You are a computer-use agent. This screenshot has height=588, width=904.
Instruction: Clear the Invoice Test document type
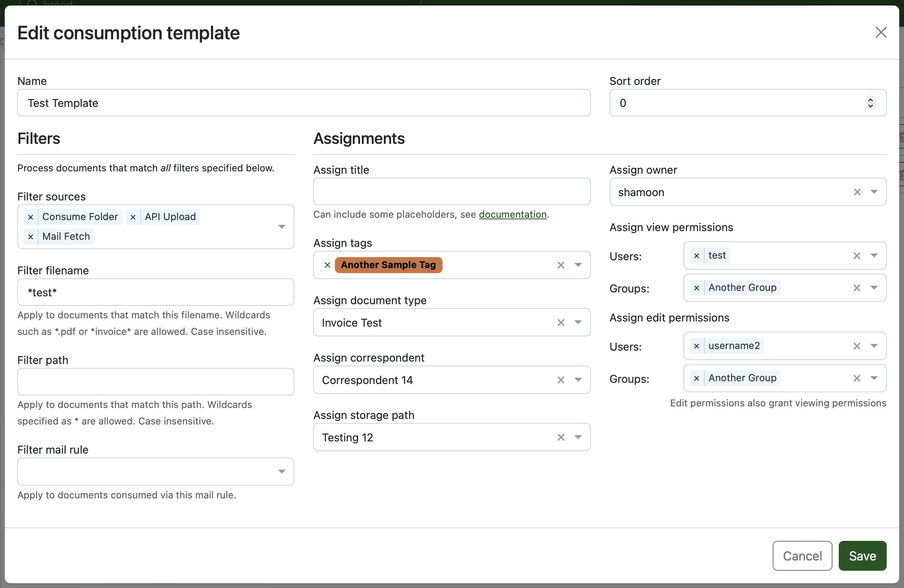[561, 323]
